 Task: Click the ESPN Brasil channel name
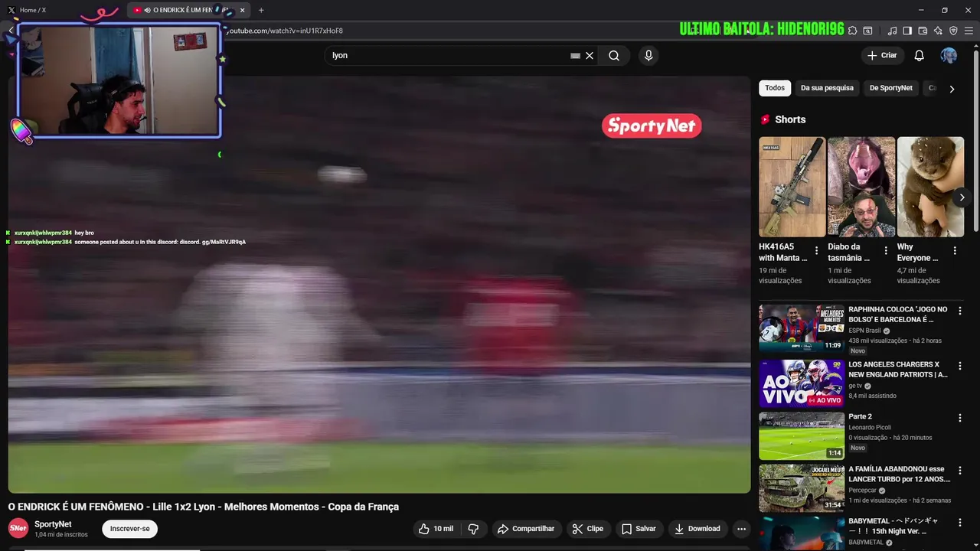pos(864,331)
